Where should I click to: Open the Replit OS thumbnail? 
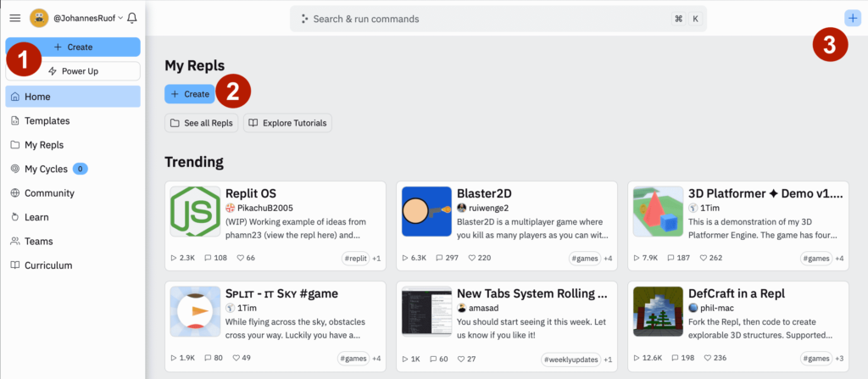pos(195,211)
